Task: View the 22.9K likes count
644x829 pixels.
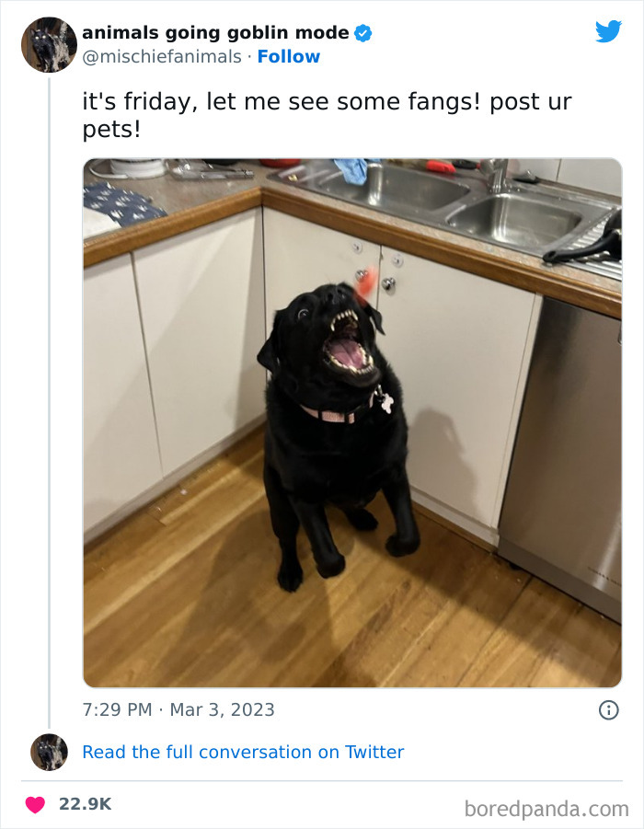Action: pos(86,804)
